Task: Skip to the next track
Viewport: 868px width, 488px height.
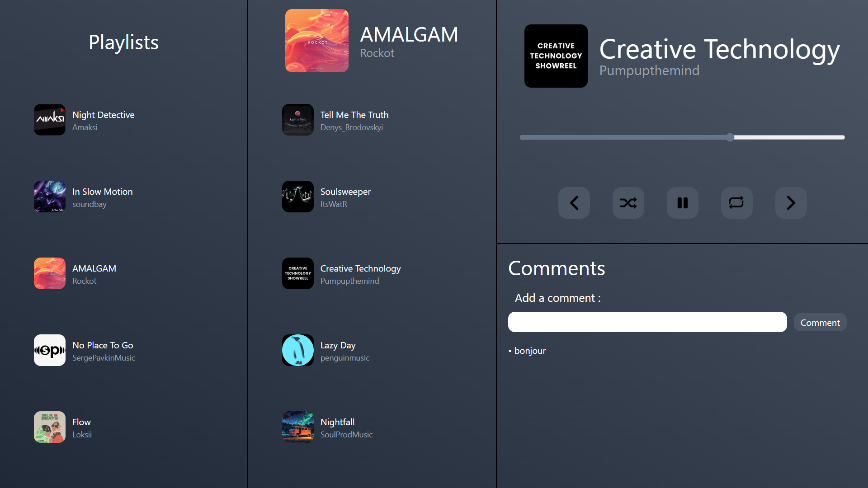Action: tap(791, 203)
